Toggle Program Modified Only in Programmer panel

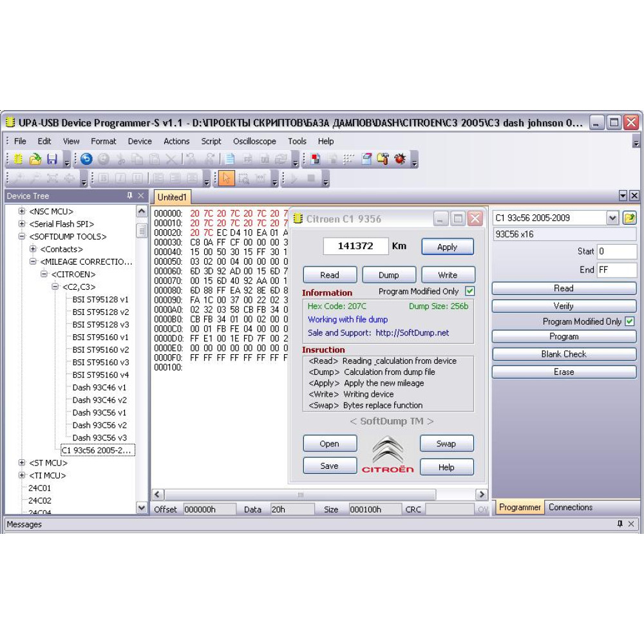coord(629,321)
